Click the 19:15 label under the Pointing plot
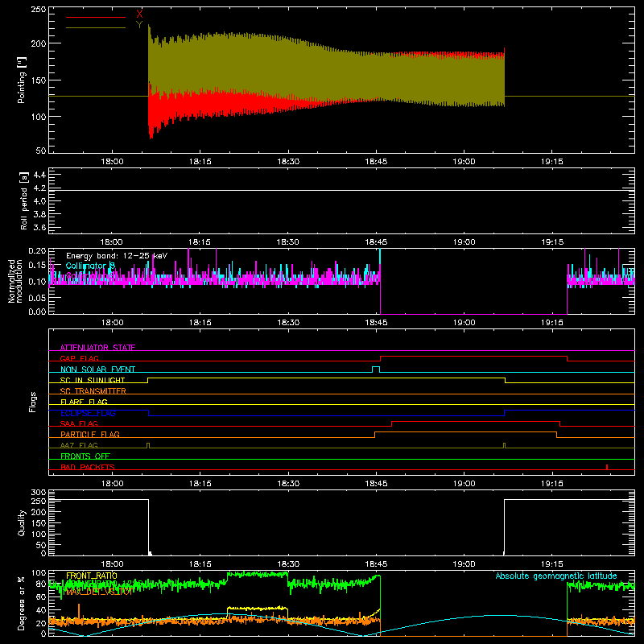The width and height of the screenshot is (644, 644). click(552, 162)
